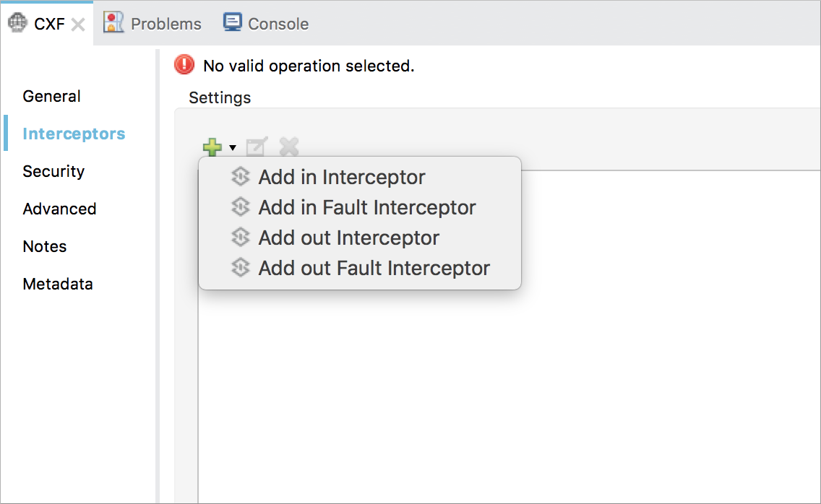Switch to the Security section
The width and height of the screenshot is (821, 504).
pos(53,171)
